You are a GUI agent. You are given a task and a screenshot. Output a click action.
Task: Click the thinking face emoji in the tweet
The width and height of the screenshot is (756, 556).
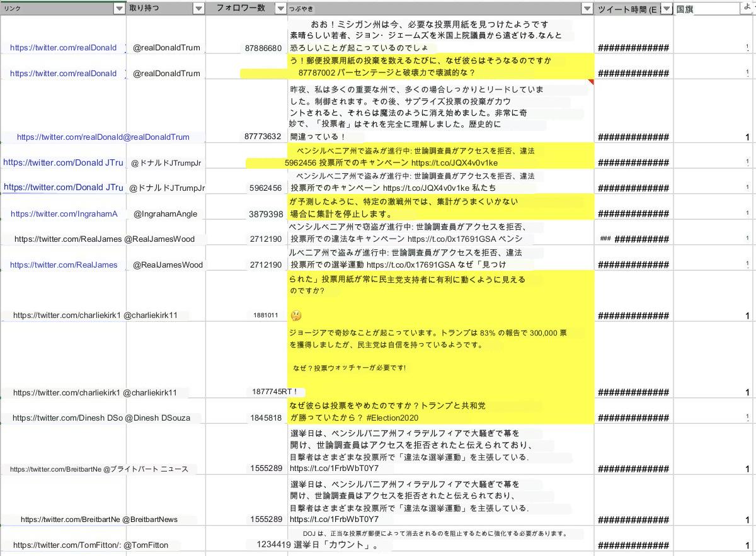[295, 315]
